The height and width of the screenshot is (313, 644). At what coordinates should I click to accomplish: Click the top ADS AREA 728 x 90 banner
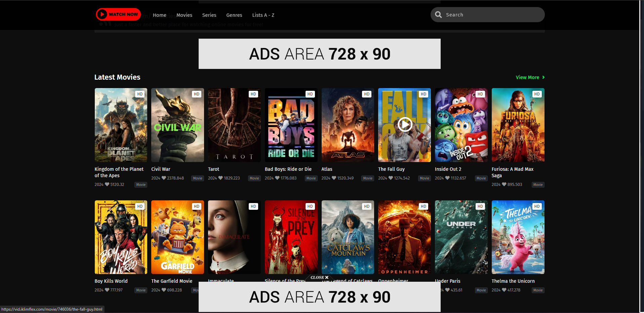coord(320,54)
